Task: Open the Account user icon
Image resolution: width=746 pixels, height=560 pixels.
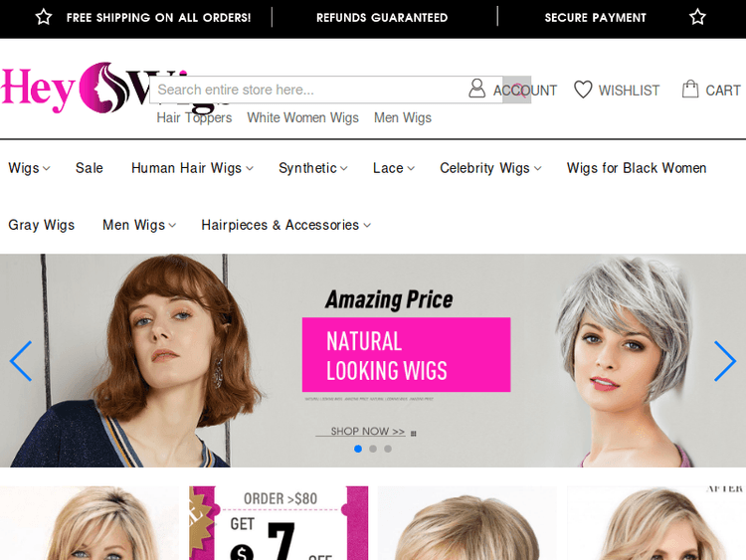Action: 477,90
